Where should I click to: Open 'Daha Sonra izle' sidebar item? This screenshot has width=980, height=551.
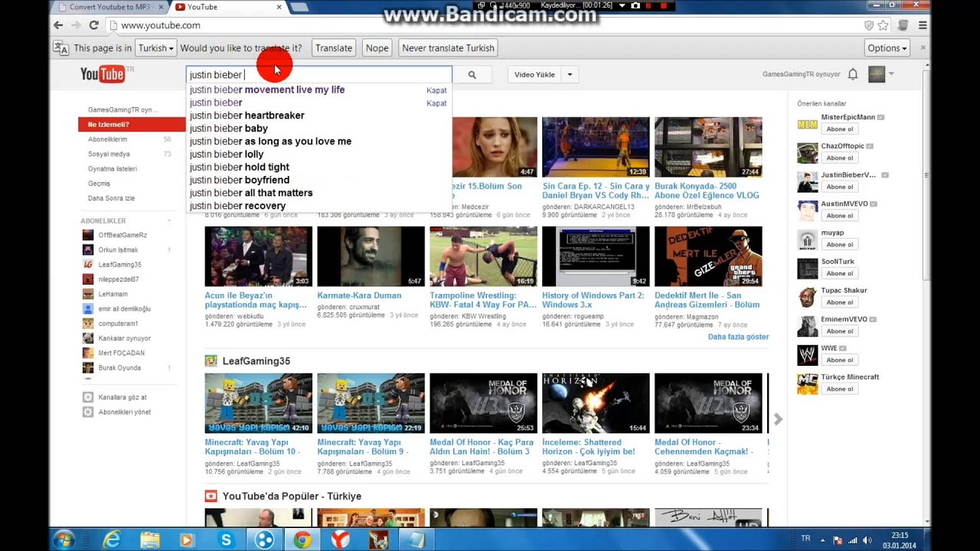tap(111, 198)
